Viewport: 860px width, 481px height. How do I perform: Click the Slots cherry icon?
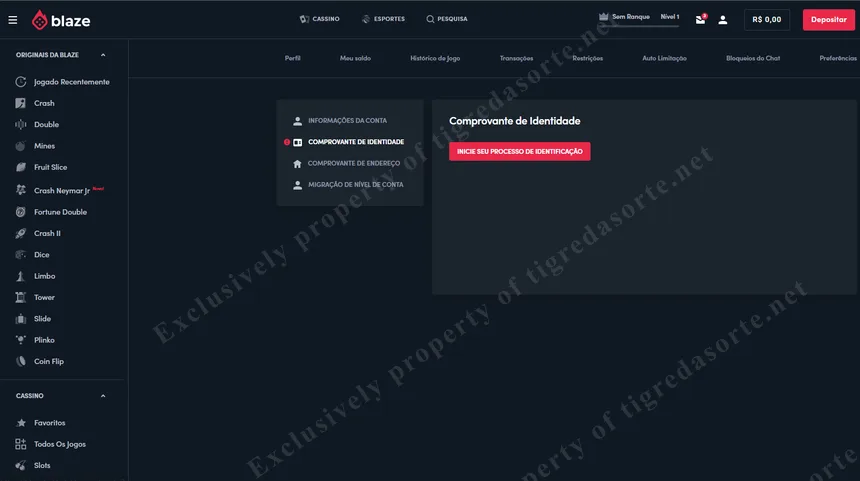point(21,466)
